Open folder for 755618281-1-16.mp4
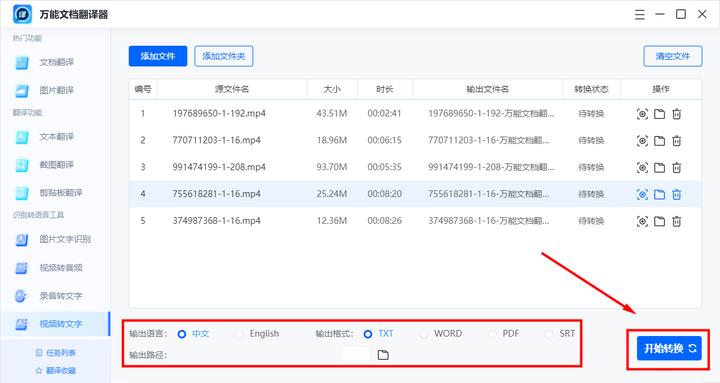 pyautogui.click(x=659, y=194)
